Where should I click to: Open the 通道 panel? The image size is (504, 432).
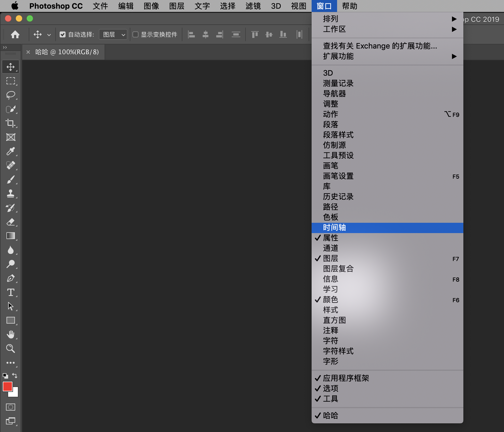pyautogui.click(x=387, y=248)
